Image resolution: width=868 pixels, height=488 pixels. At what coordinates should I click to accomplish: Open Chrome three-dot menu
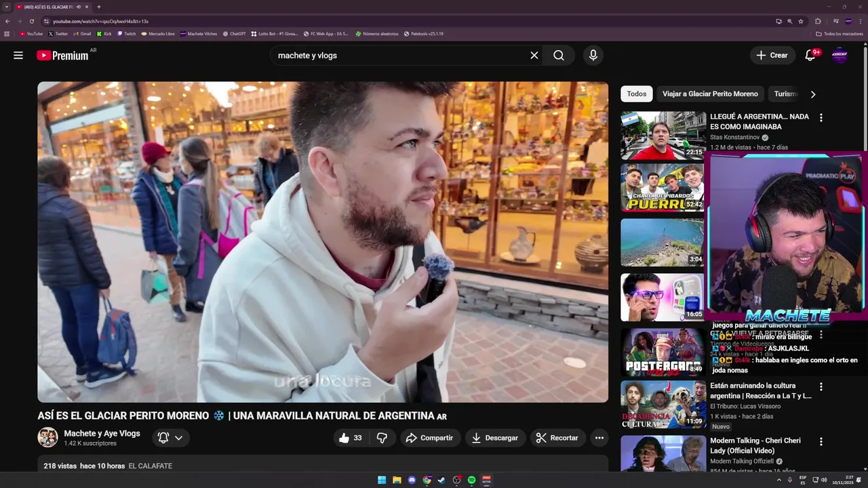click(861, 21)
